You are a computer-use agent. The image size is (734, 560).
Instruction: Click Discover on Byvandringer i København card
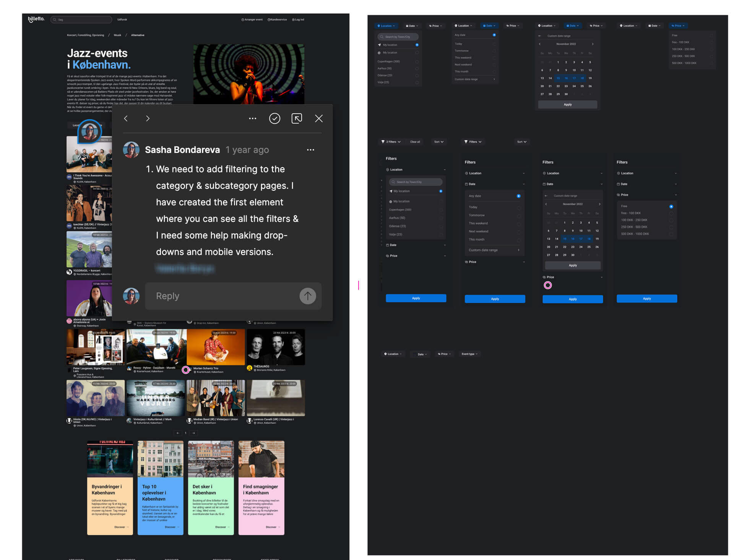(121, 527)
